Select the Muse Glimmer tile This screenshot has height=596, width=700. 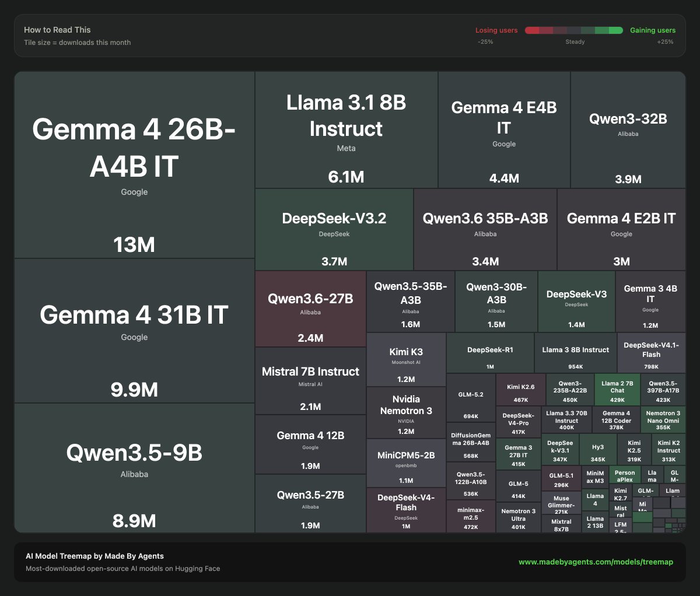point(561,502)
